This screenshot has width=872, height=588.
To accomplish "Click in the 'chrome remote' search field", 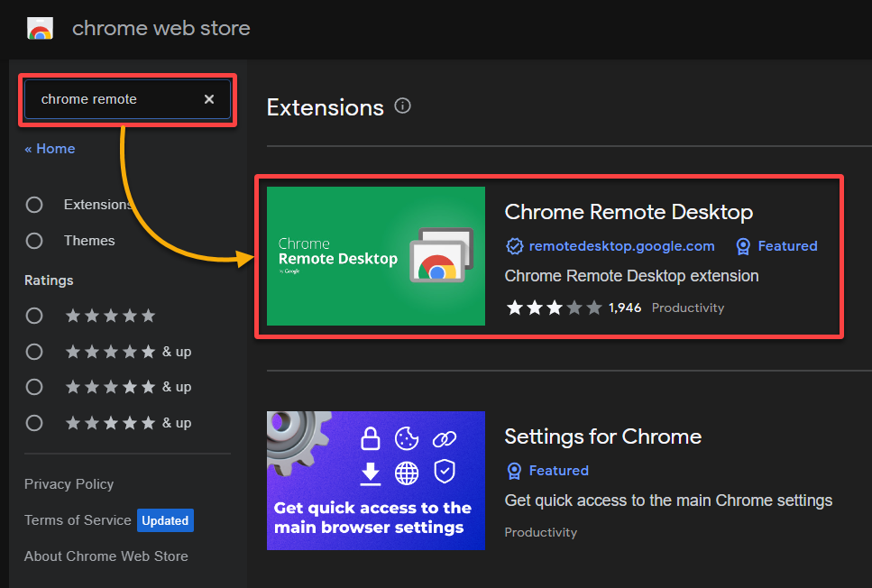I will [x=127, y=99].
